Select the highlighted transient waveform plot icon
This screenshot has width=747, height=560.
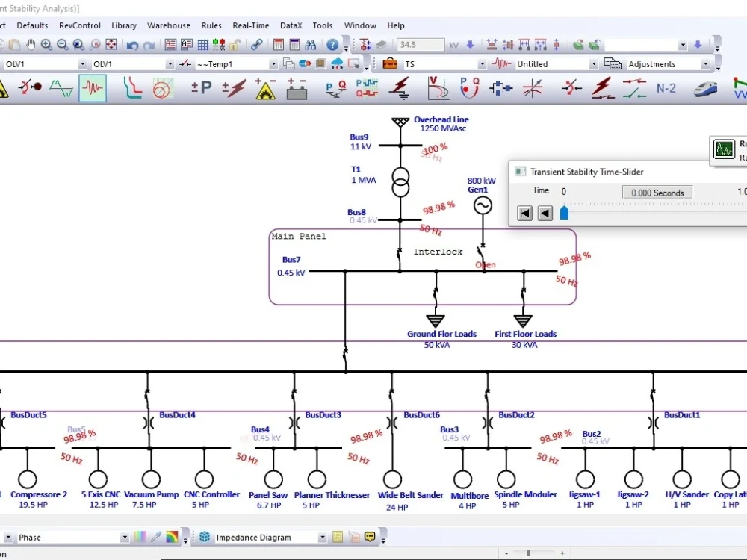[91, 88]
